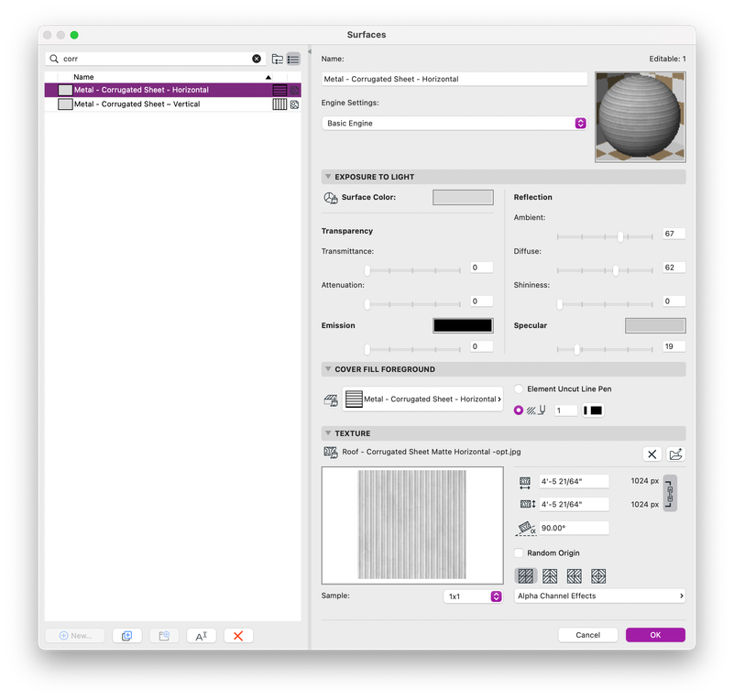Switch to list view icon
Screen dimensions: 734x700
293,59
